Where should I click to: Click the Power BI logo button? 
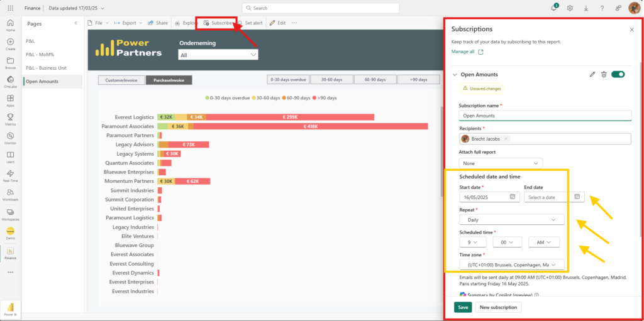pyautogui.click(x=10, y=310)
